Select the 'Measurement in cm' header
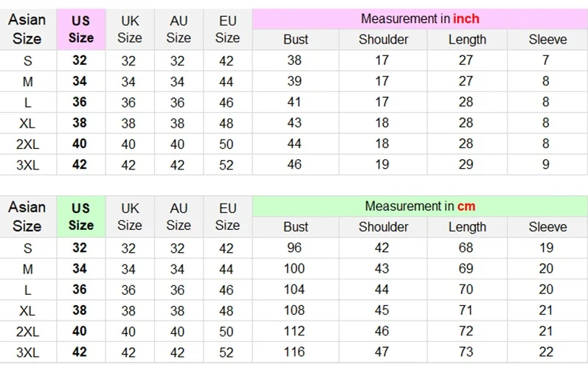This screenshot has height=370, width=588. [420, 206]
